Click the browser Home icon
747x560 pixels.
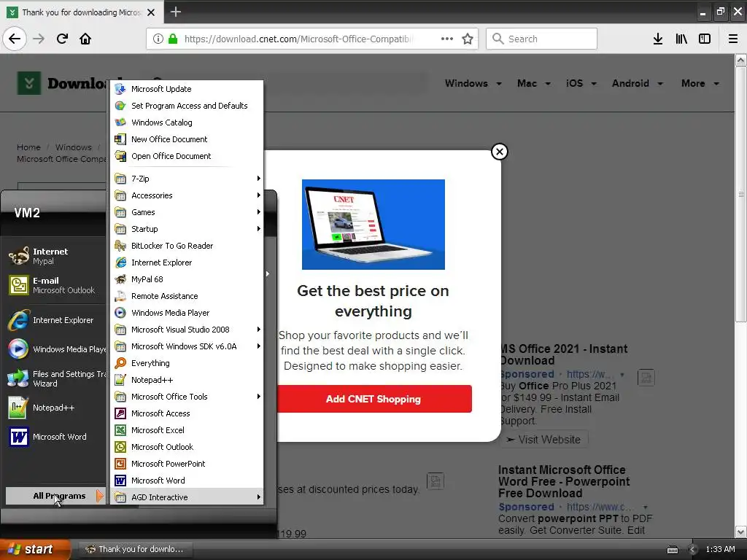pyautogui.click(x=85, y=39)
